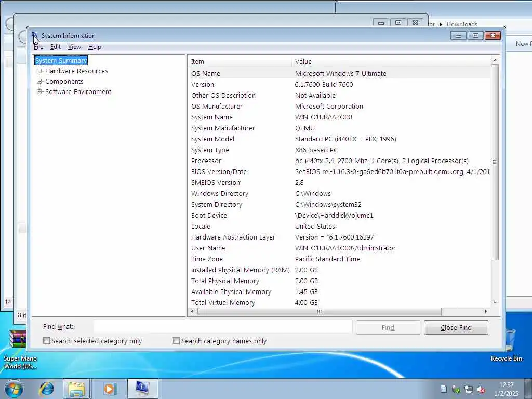Select Software Environment tree label
This screenshot has height=399, width=532.
[78, 91]
